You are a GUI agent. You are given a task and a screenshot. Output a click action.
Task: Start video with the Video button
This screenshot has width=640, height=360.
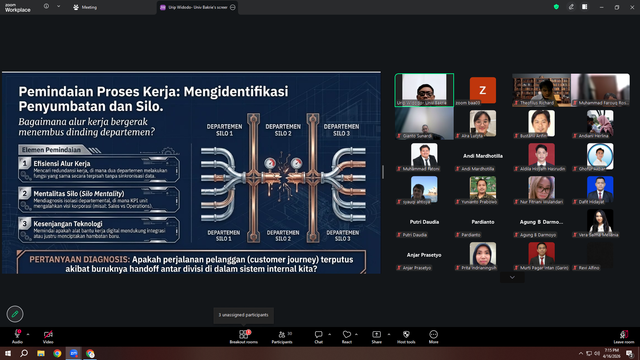pos(48,337)
